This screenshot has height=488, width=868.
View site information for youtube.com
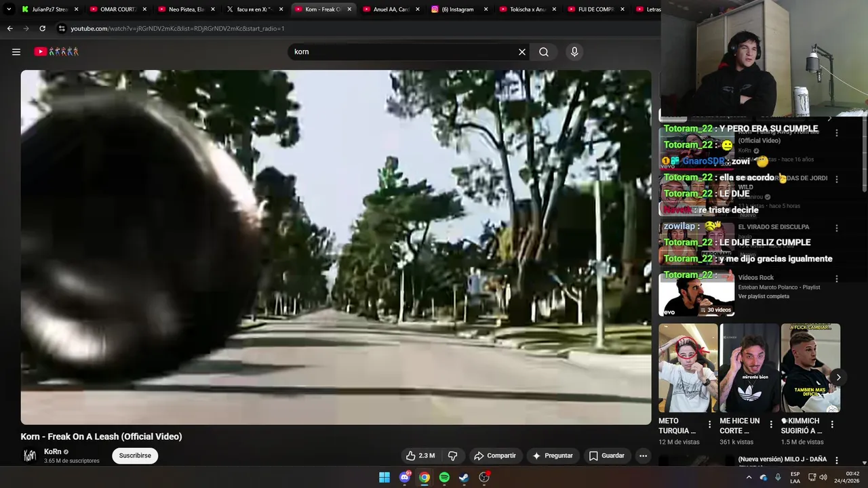click(62, 28)
